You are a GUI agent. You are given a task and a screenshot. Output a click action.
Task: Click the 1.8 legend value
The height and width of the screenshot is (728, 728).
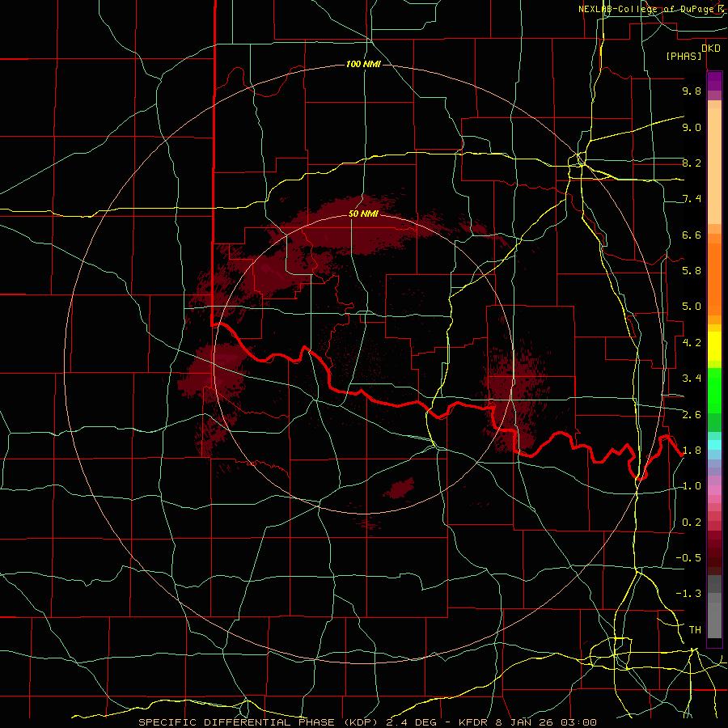tap(692, 451)
